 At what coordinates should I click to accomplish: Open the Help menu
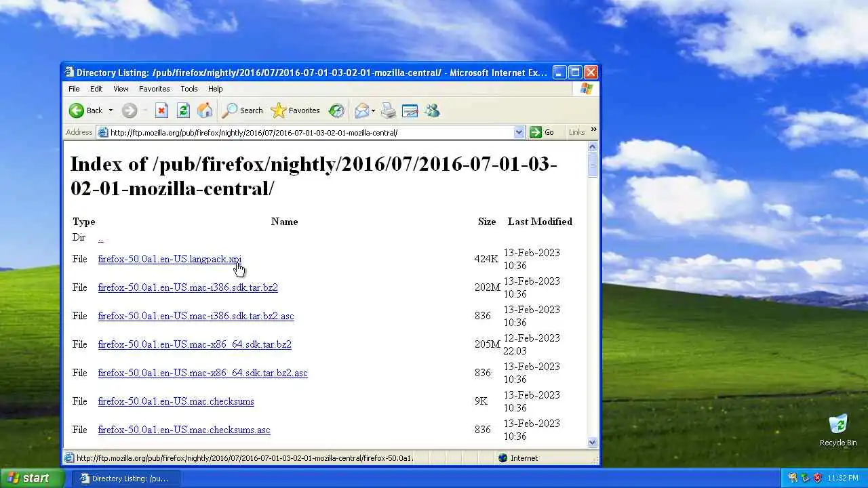tap(216, 89)
